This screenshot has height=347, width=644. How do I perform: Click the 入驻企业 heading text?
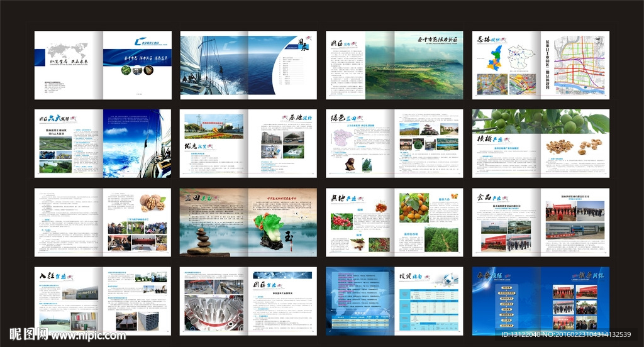[53, 277]
